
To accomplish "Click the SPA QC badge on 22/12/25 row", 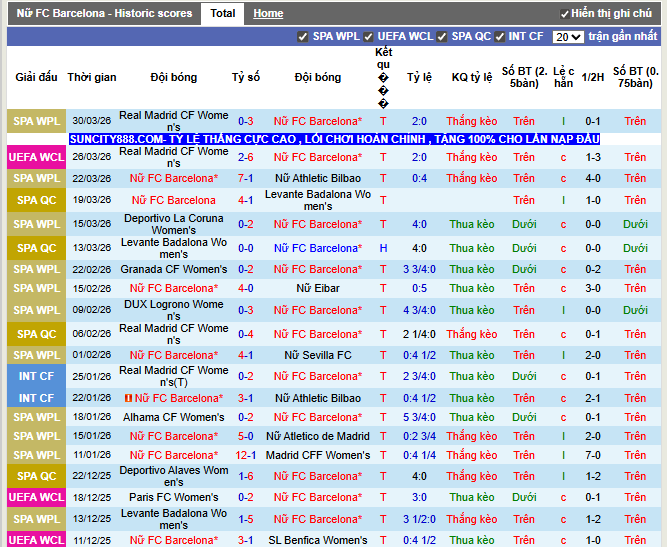I will click(x=36, y=476).
